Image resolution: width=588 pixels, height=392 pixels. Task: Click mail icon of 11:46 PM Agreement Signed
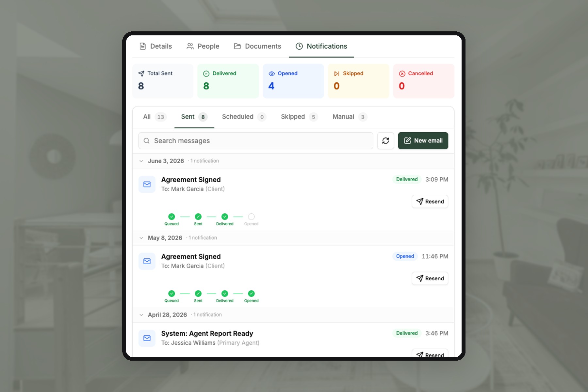tap(147, 261)
